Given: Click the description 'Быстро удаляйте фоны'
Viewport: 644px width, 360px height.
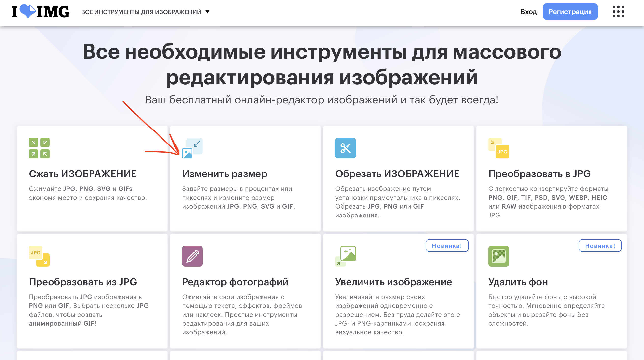Looking at the screenshot, I should 547,310.
